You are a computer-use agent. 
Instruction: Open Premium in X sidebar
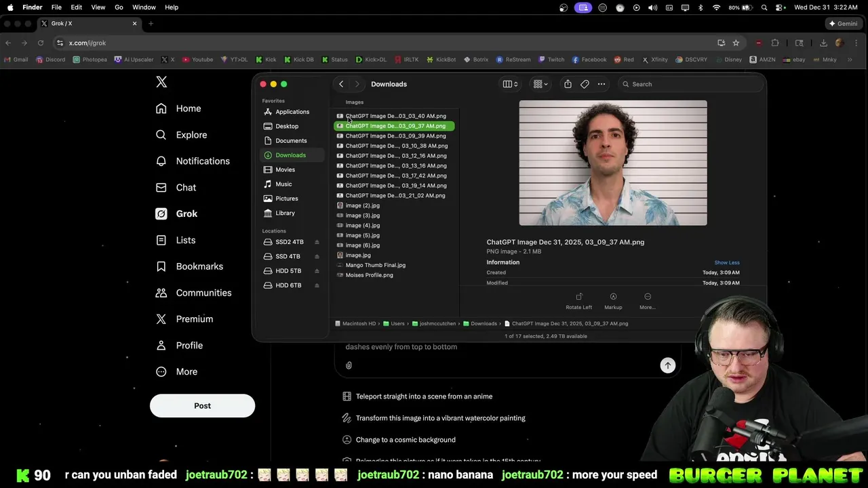click(x=184, y=319)
